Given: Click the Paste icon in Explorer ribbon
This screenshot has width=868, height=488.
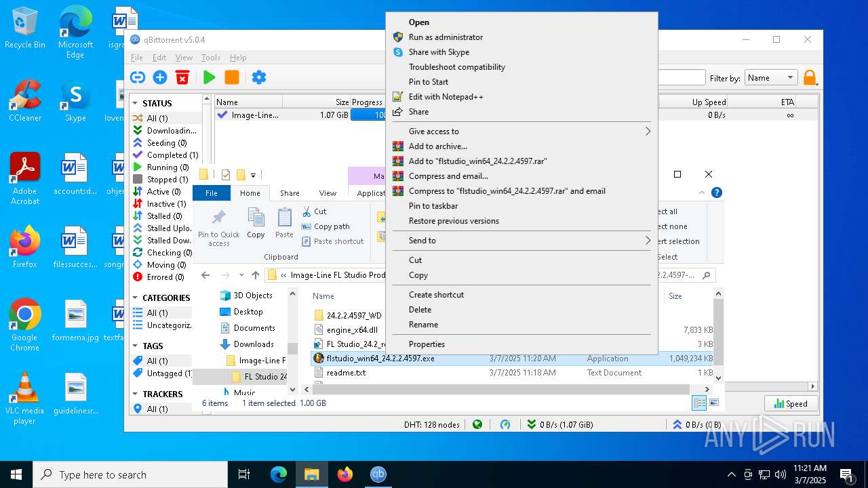Looking at the screenshot, I should coord(285,224).
